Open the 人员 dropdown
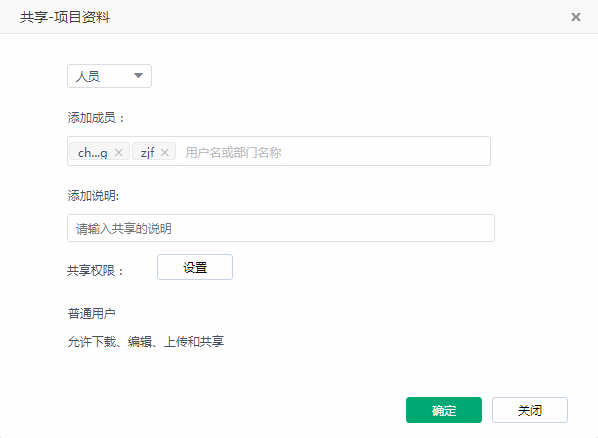The width and height of the screenshot is (598, 438). point(109,76)
